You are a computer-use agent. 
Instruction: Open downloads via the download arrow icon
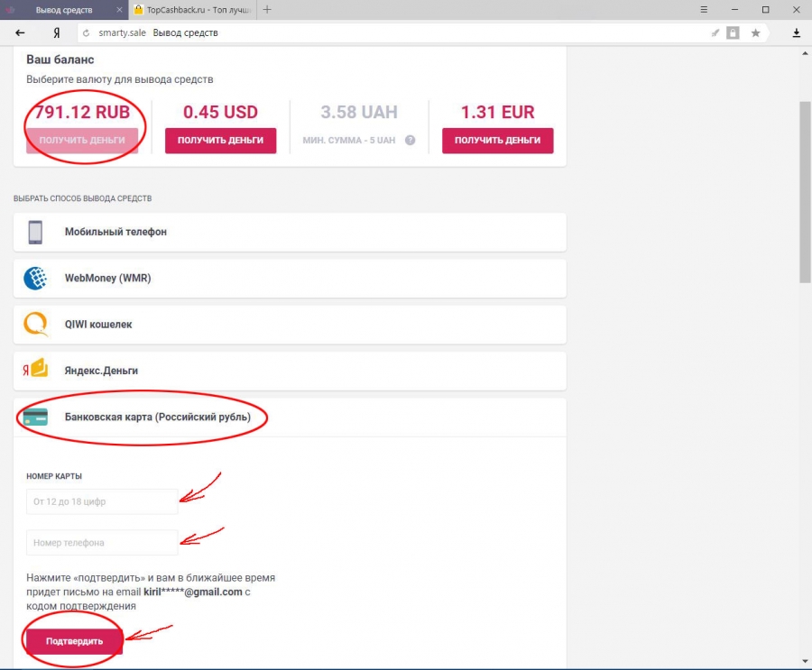[x=797, y=32]
